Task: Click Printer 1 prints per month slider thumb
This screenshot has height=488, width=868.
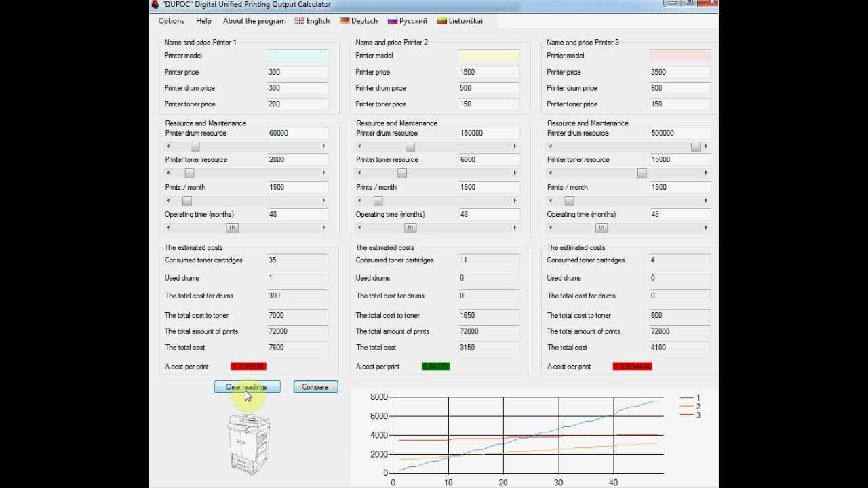Action: coord(187,201)
